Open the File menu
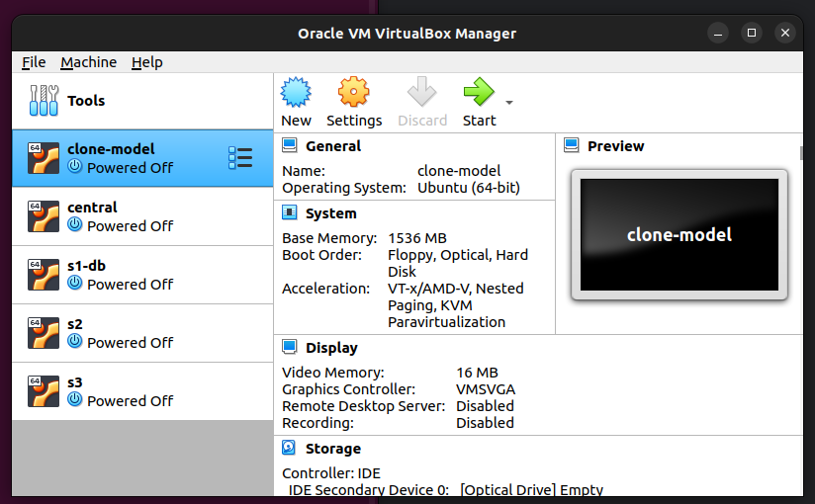 click(34, 62)
